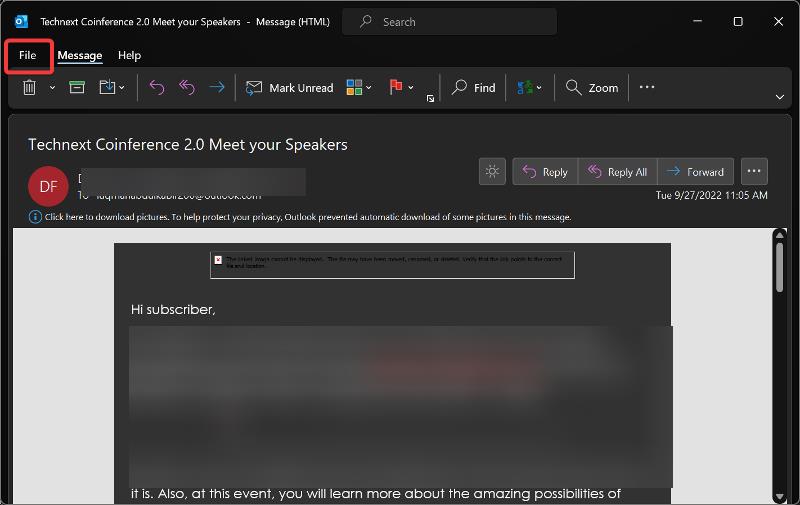Image resolution: width=800 pixels, height=505 pixels.
Task: Click the DF sender avatar
Action: pyautogui.click(x=48, y=186)
